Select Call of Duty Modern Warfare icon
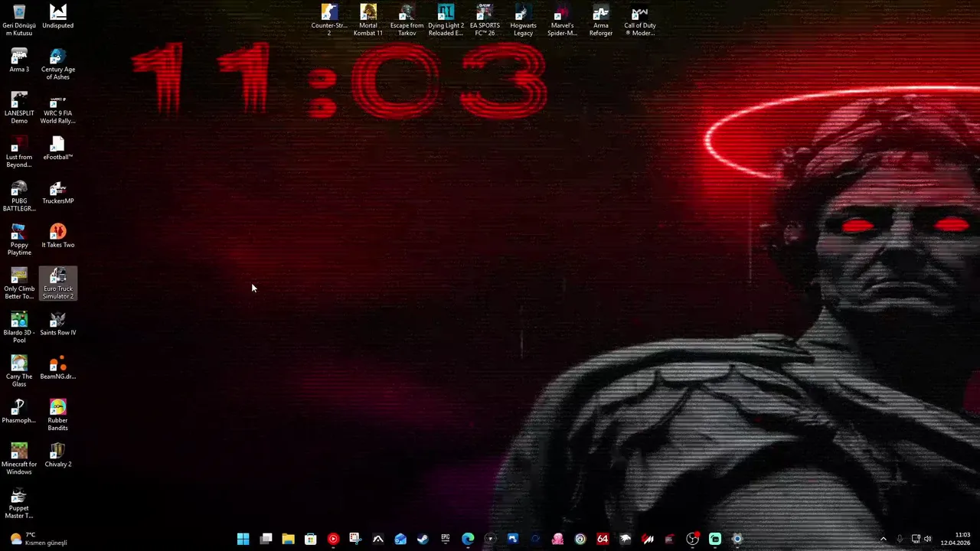Screen dimensions: 980x551 (640, 20)
